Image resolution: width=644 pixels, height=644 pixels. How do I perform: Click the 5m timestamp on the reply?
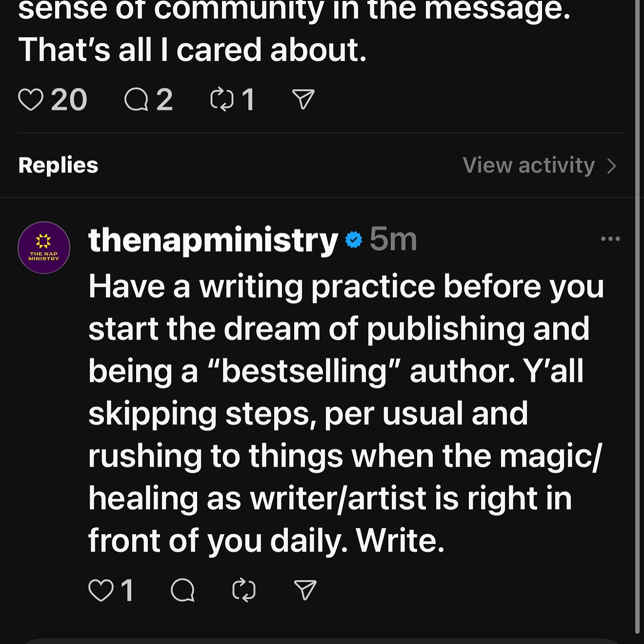click(393, 240)
